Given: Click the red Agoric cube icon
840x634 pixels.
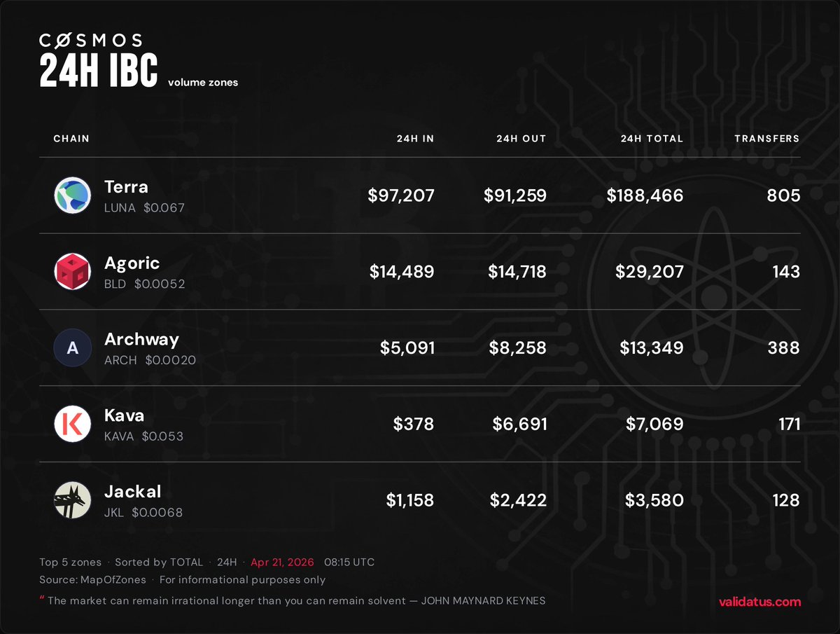Looking at the screenshot, I should [x=73, y=272].
